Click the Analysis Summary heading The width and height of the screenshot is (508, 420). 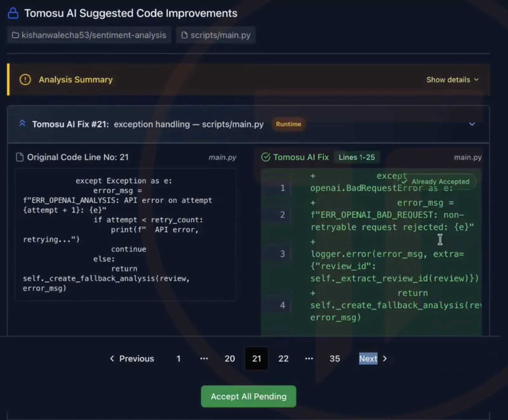coord(76,79)
